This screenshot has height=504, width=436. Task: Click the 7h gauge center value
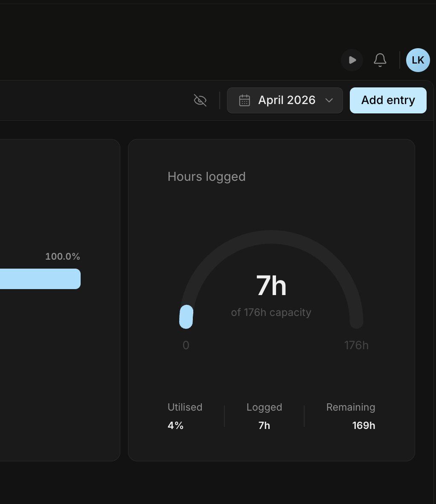[271, 285]
